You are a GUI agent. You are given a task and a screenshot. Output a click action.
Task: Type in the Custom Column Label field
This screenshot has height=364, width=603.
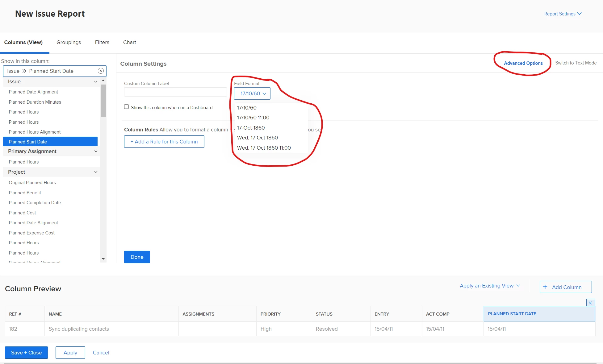pyautogui.click(x=175, y=92)
